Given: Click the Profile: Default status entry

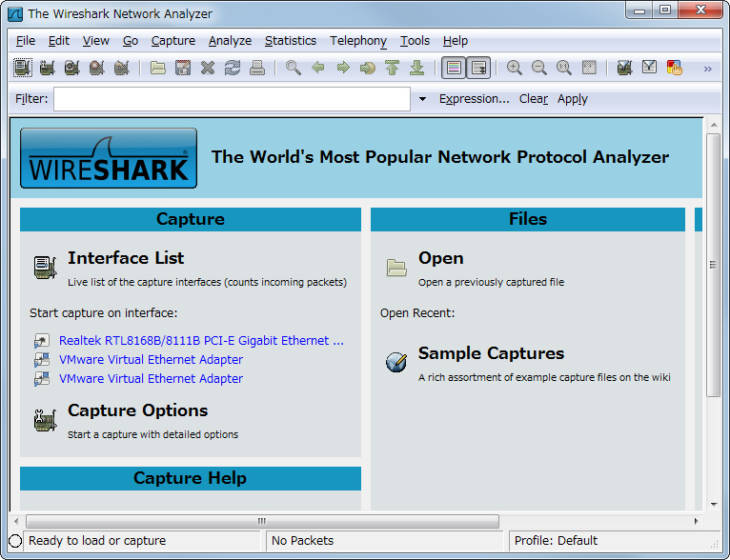Looking at the screenshot, I should point(556,540).
